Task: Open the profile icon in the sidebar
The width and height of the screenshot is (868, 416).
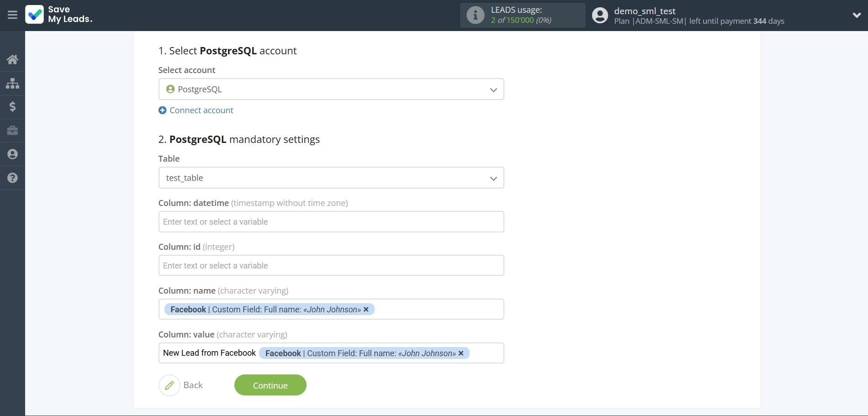Action: point(12,154)
